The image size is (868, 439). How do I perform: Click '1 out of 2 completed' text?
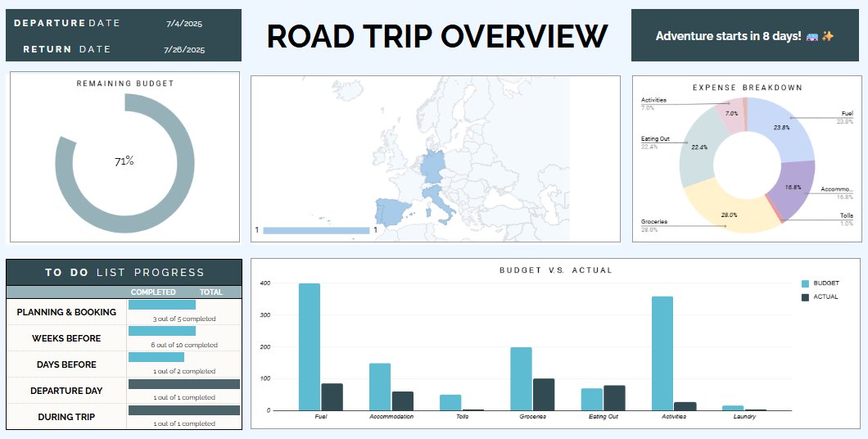coord(184,372)
